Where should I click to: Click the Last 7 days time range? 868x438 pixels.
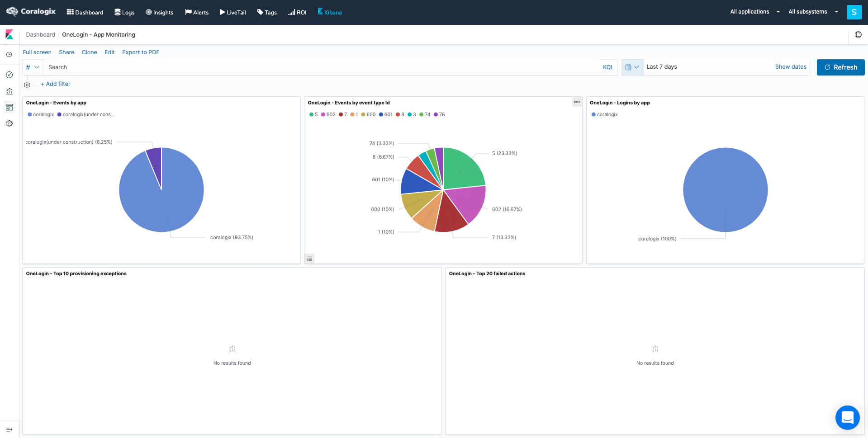[662, 67]
